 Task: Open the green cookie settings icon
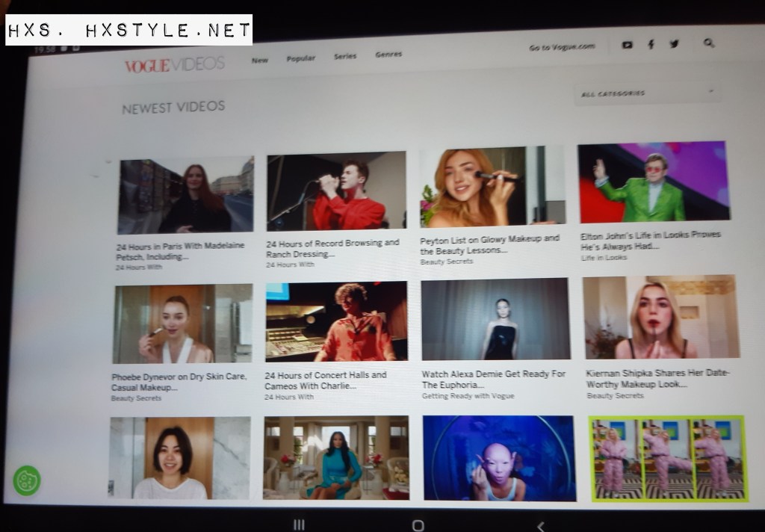(27, 480)
